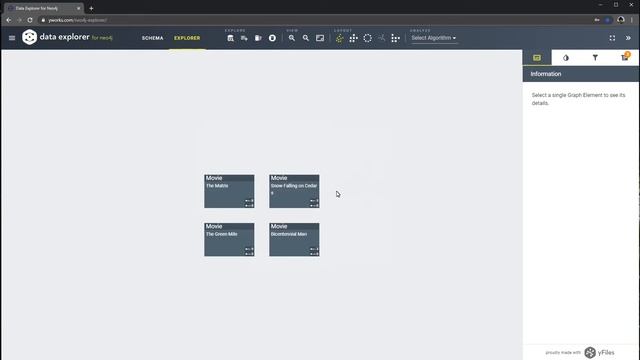Viewport: 640px width, 360px height.
Task: Open the Select Algorithm dropdown
Action: click(x=433, y=38)
